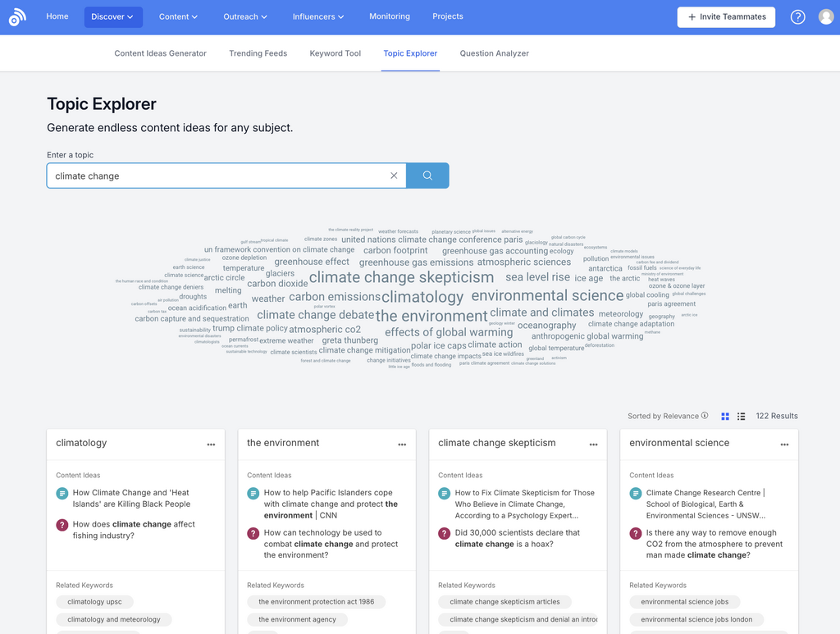Click info icon next to Sorted by Relevance
Screen dimensions: 840x634
[x=705, y=416]
